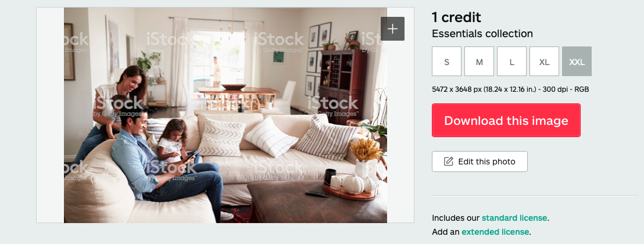Screen dimensions: 644x244
Task: Select the S image size
Action: point(446,61)
